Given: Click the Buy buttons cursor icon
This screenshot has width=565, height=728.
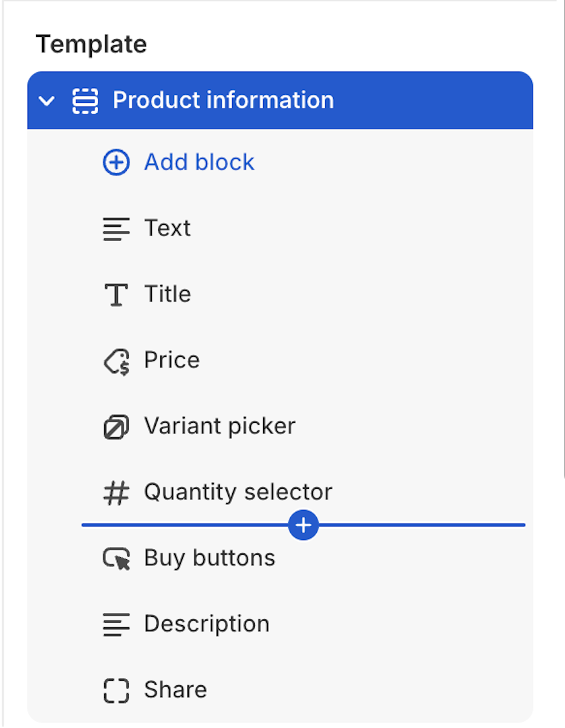Looking at the screenshot, I should point(116,559).
